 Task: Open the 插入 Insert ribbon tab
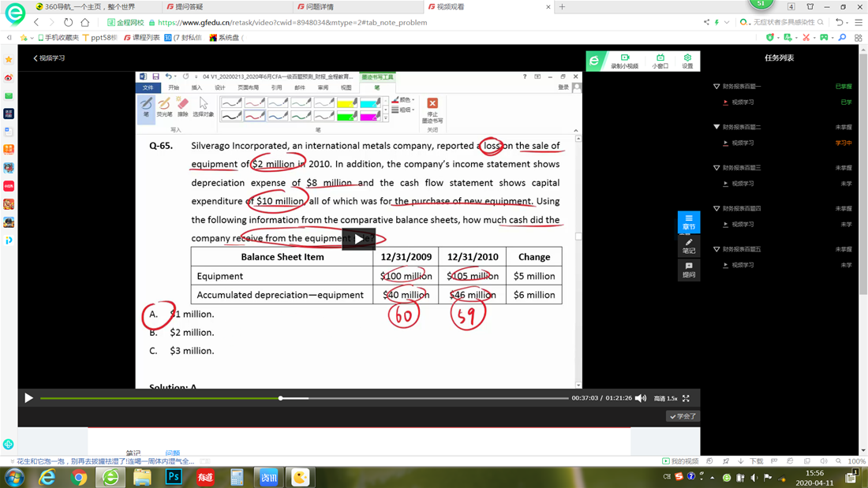coord(197,88)
